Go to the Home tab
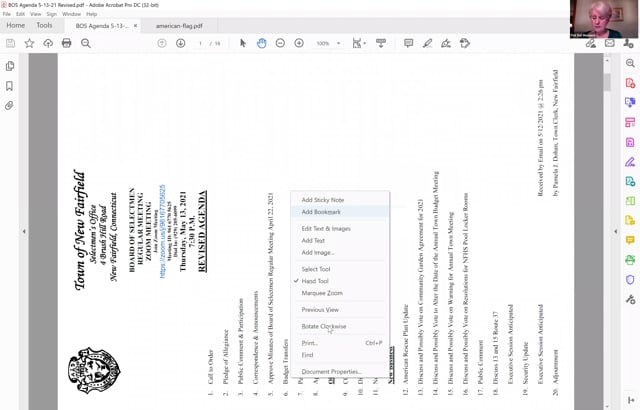 16,25
